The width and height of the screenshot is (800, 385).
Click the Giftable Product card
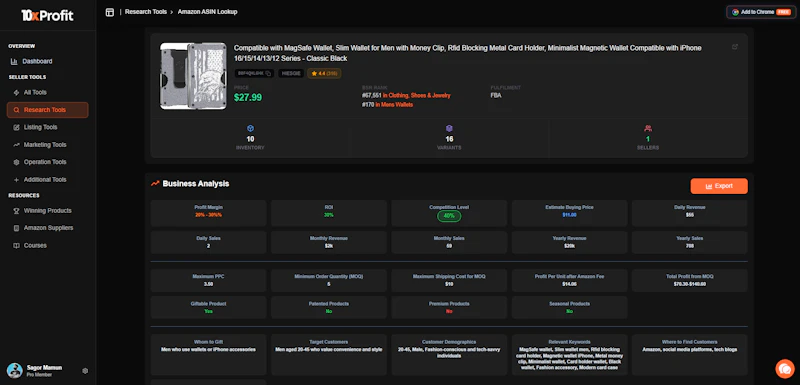208,307
